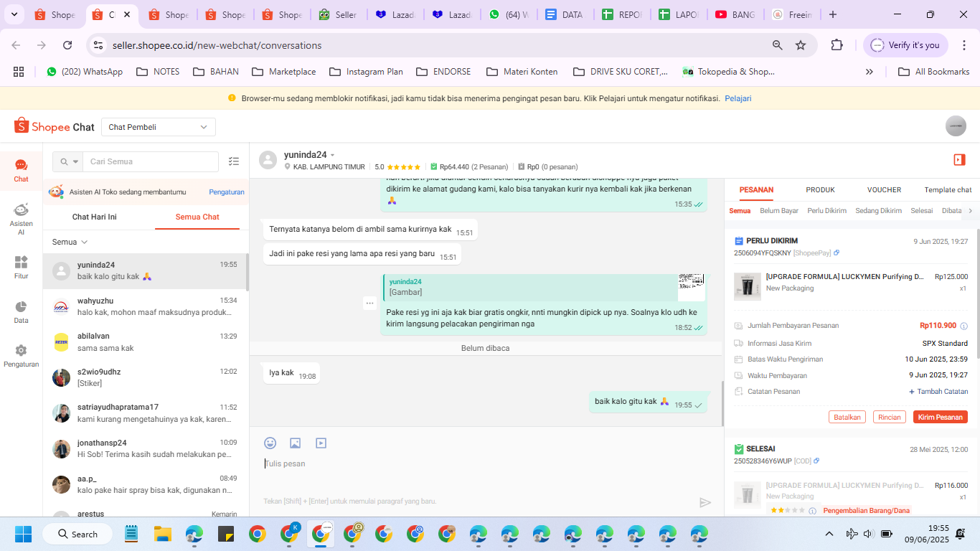
Task: Open the Data section in the sidebar
Action: coord(21,312)
